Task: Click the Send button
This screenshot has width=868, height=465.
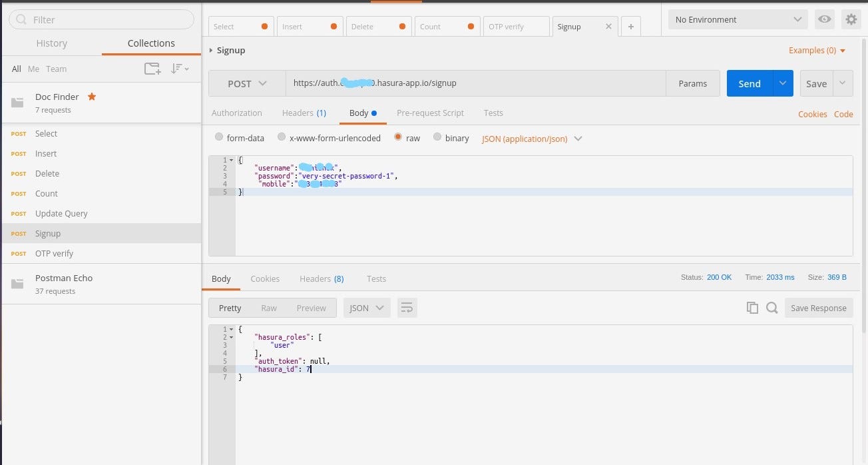Action: (750, 83)
